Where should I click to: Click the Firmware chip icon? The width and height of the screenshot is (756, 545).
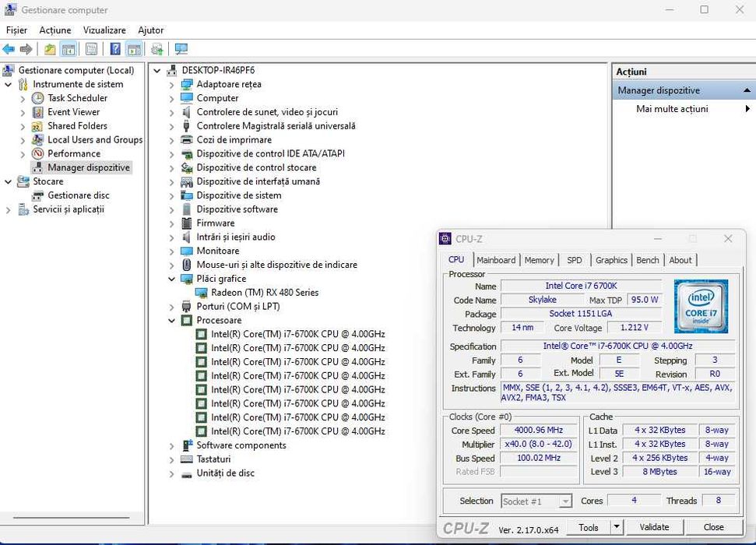coord(187,223)
